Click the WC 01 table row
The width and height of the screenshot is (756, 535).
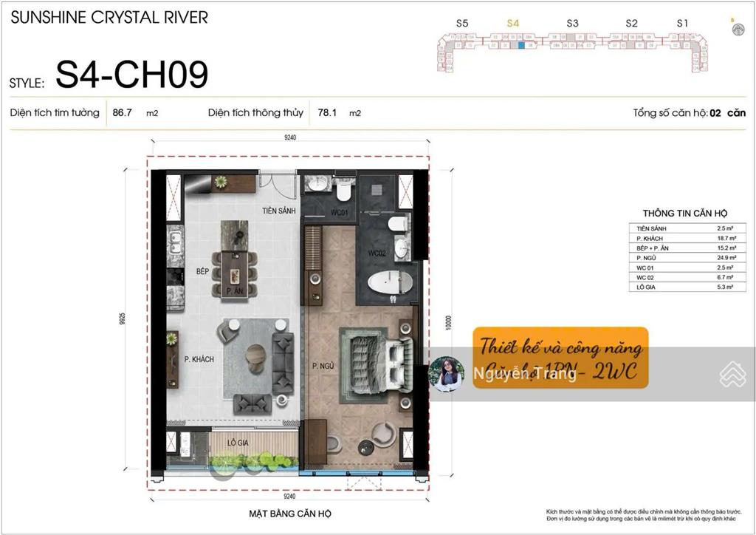[x=687, y=267]
